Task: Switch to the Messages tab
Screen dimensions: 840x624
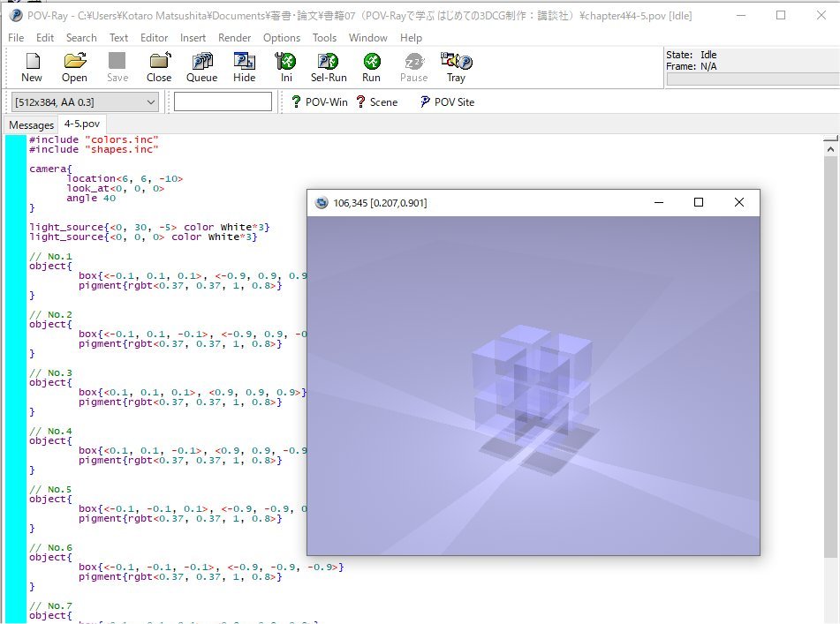Action: (31, 124)
